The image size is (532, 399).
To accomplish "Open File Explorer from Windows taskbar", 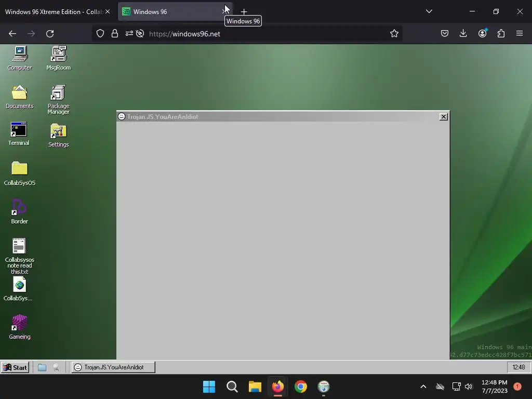I will (255, 387).
